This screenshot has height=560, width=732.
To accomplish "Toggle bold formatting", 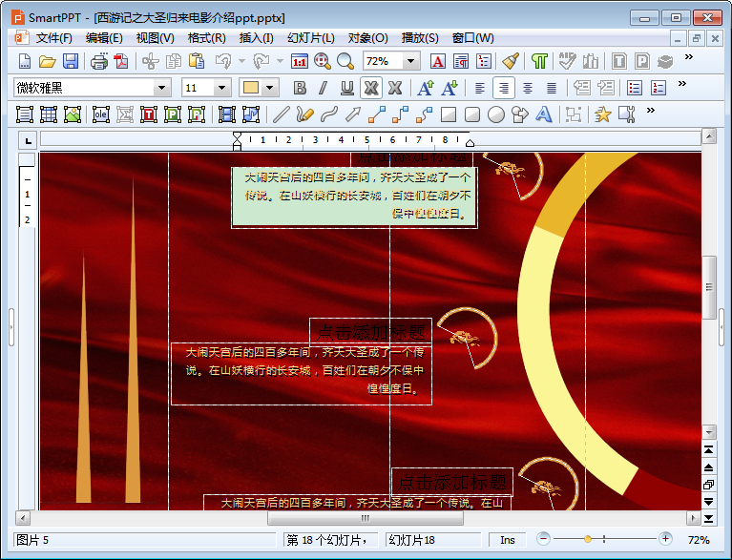I will point(300,88).
